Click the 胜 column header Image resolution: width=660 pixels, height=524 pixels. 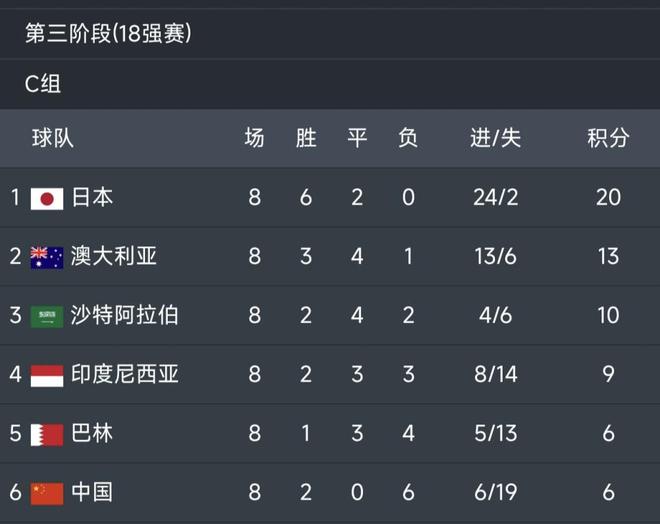coord(306,139)
